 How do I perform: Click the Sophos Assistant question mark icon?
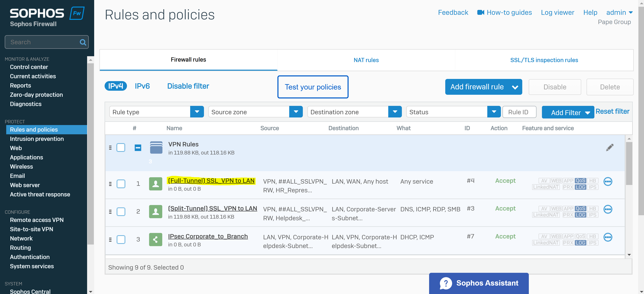pos(446,283)
